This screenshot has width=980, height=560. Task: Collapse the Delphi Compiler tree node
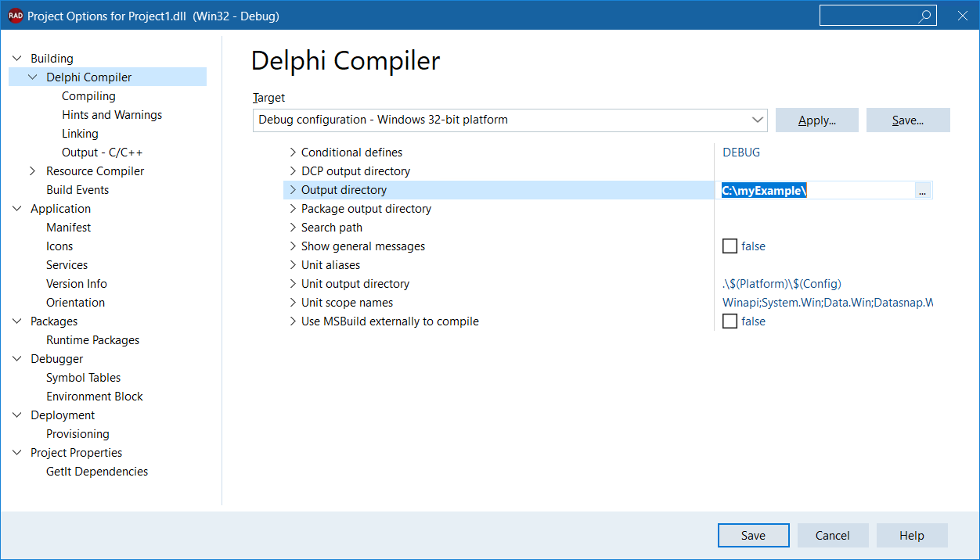[x=33, y=77]
